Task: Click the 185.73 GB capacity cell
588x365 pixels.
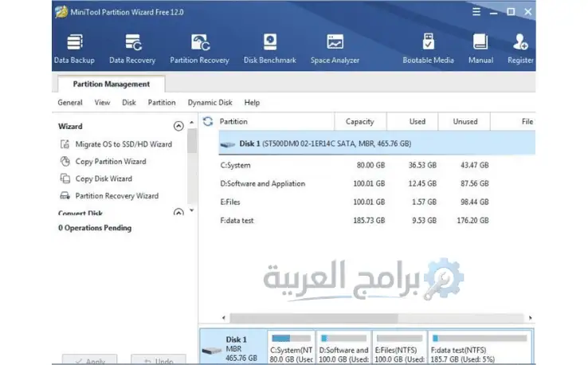Action: point(369,220)
